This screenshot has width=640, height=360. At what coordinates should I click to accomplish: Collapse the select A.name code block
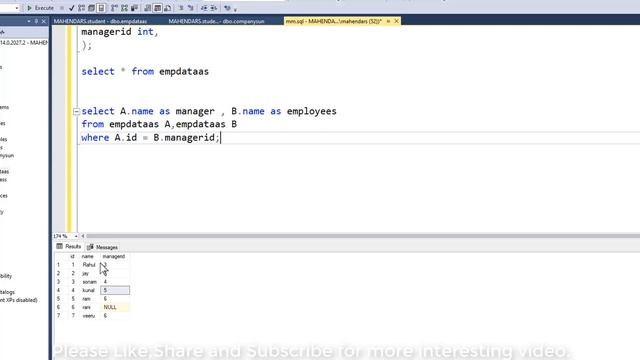tap(76, 111)
